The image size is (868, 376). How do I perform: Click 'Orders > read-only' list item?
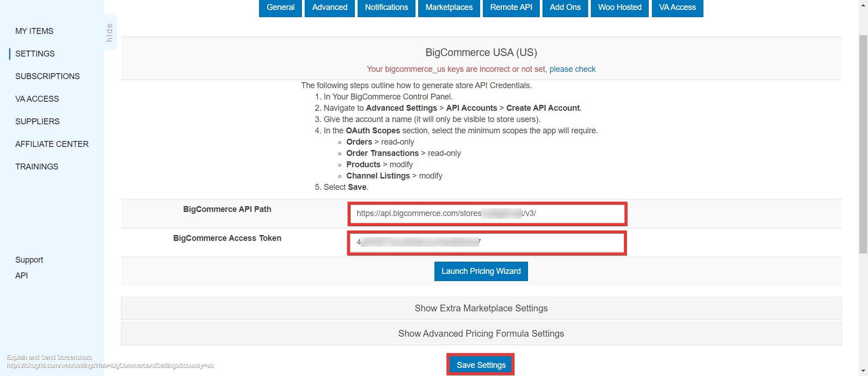[x=380, y=142]
